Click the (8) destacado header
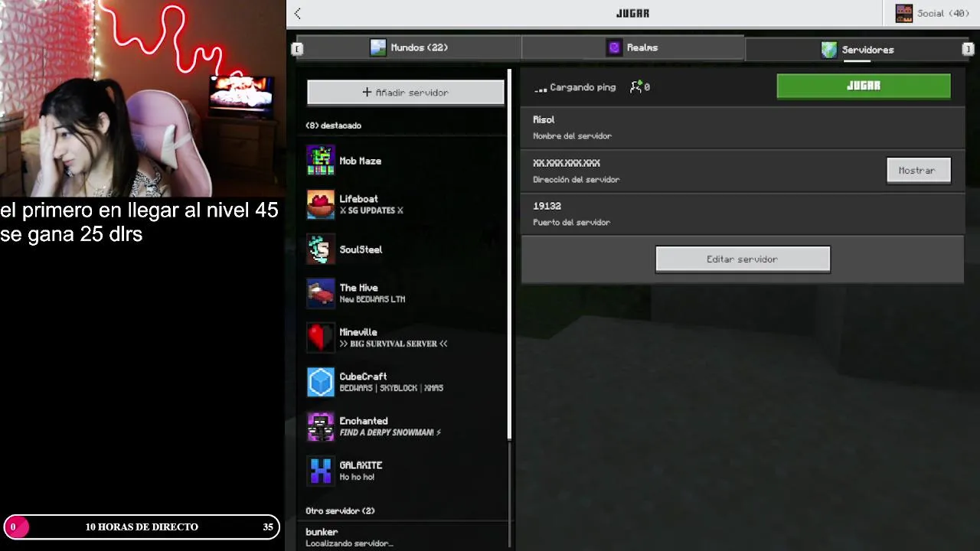The height and width of the screenshot is (551, 980). [334, 126]
